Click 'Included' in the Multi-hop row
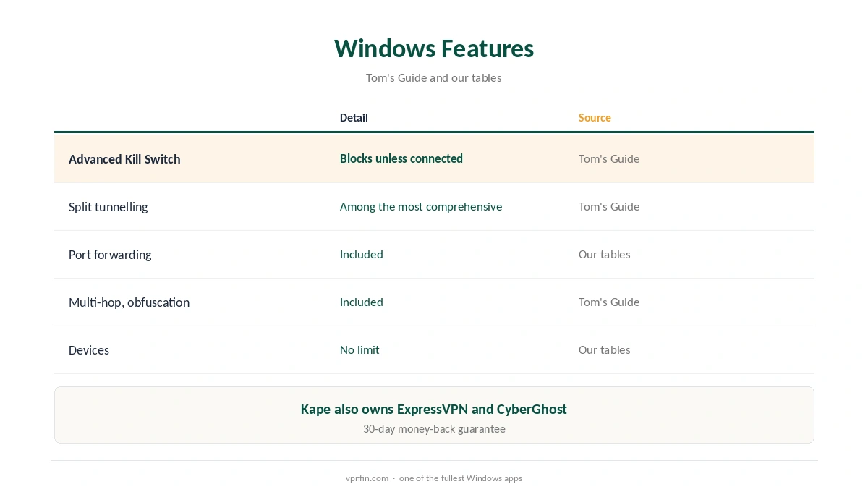This screenshot has width=868, height=492. (x=362, y=302)
